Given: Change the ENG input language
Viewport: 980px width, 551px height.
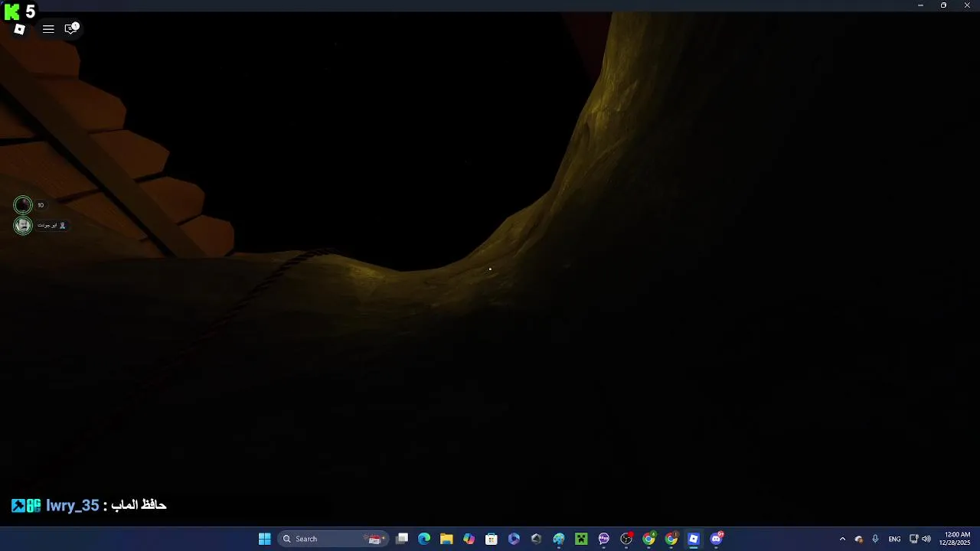Looking at the screenshot, I should (x=894, y=539).
